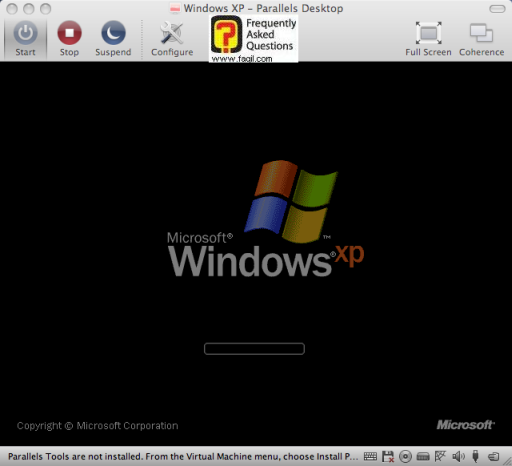The width and height of the screenshot is (512, 466).
Task: Click the USB connector status icon
Action: (x=476, y=456)
